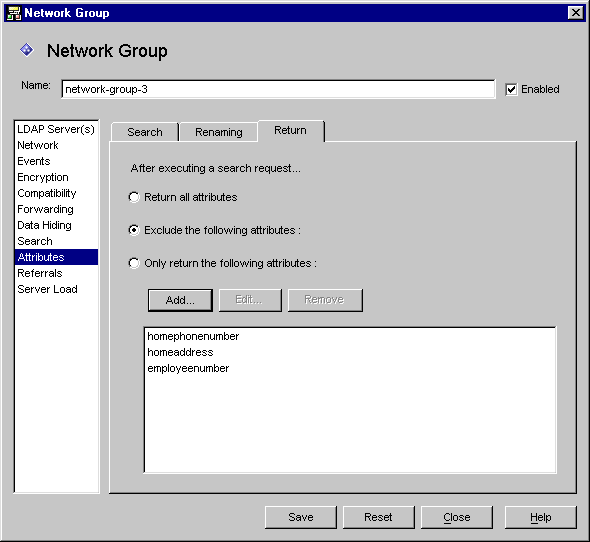Click the Reset button
590x542 pixels.
click(379, 517)
